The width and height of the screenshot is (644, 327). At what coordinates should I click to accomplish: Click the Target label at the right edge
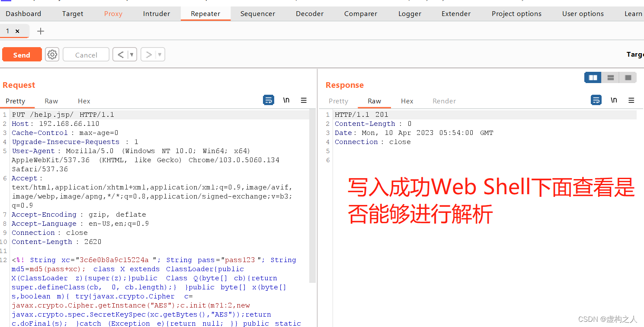635,54
